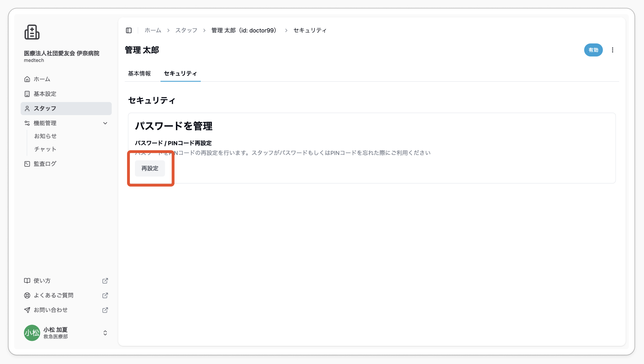The image size is (644, 364).
Task: Click the 小松 green avatar
Action: [32, 333]
